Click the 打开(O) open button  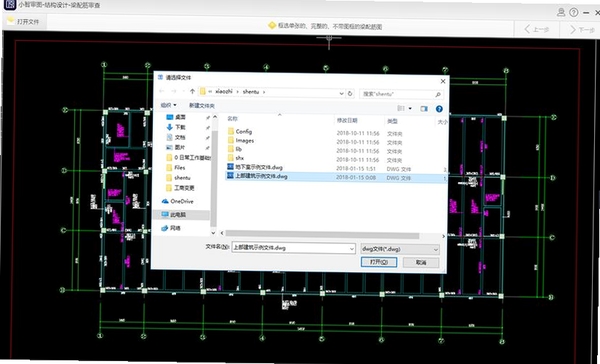pos(379,262)
